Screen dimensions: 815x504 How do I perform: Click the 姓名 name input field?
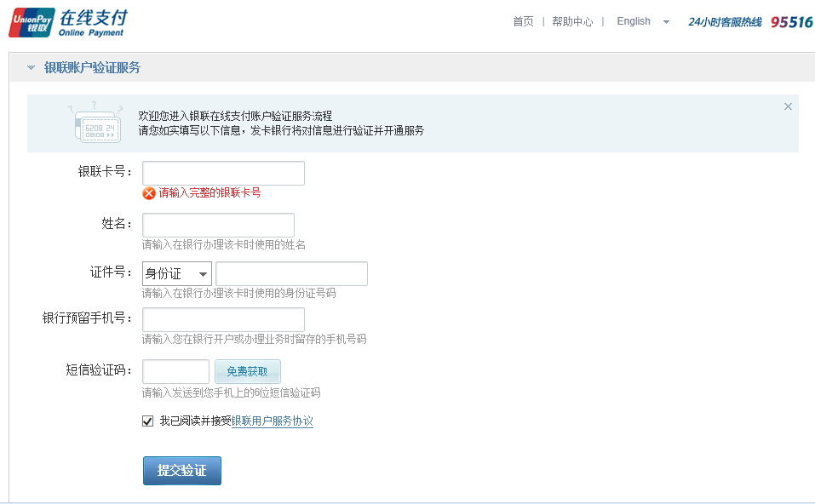pos(218,225)
